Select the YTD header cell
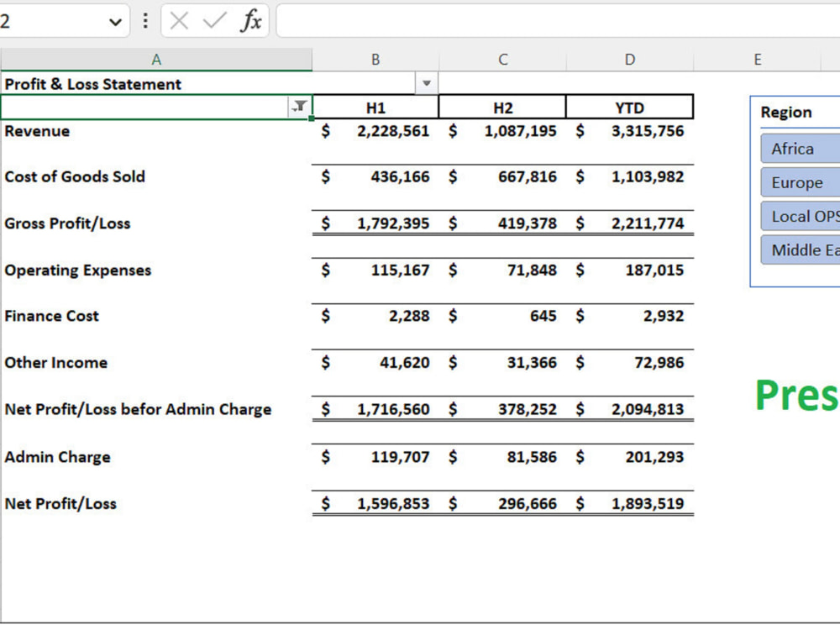The image size is (840, 630). (x=629, y=108)
